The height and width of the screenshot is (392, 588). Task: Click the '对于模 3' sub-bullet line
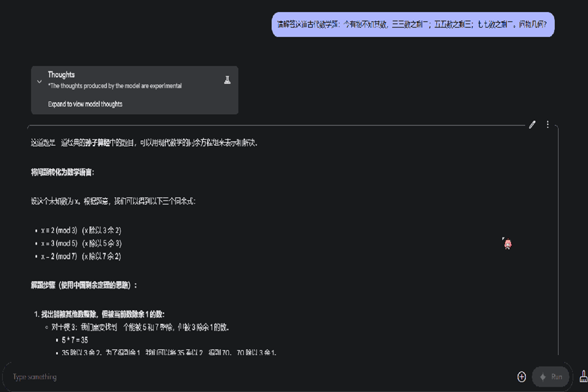(x=140, y=327)
